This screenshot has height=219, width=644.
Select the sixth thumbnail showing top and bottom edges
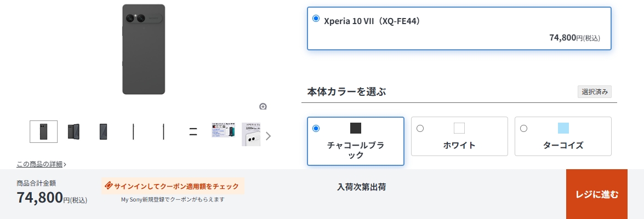pos(193,131)
